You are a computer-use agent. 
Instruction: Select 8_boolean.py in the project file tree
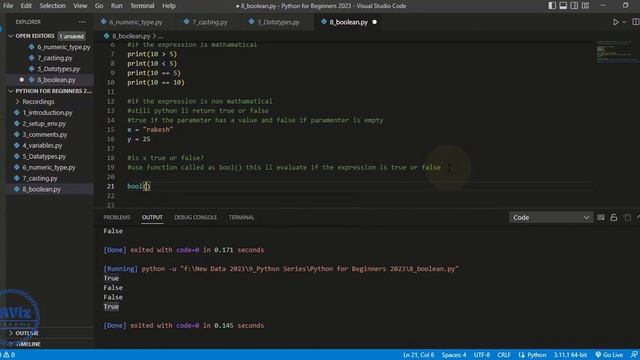click(x=41, y=189)
